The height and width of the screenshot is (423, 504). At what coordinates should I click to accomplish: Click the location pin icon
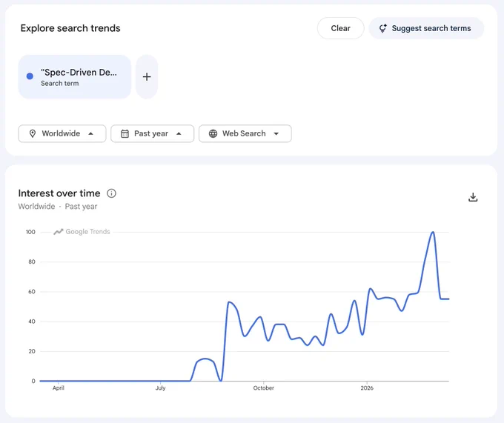pyautogui.click(x=33, y=133)
